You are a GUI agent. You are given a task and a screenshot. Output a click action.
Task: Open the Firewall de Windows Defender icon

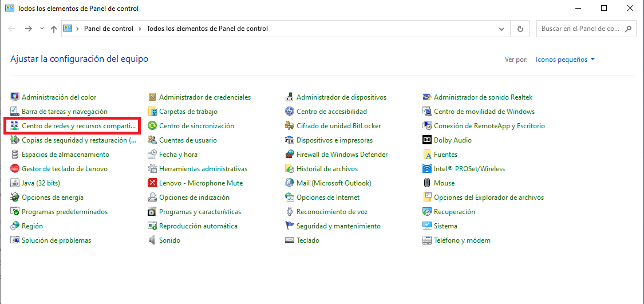pyautogui.click(x=290, y=155)
